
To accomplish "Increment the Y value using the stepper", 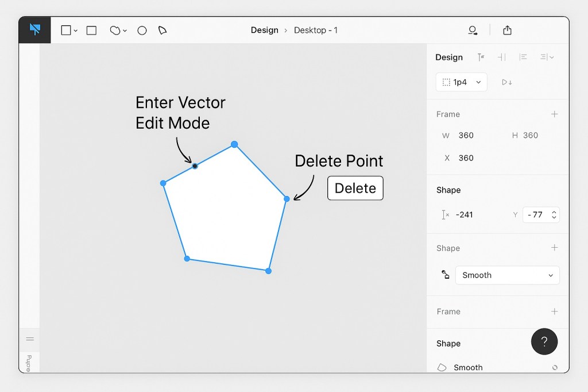I will [x=553, y=212].
